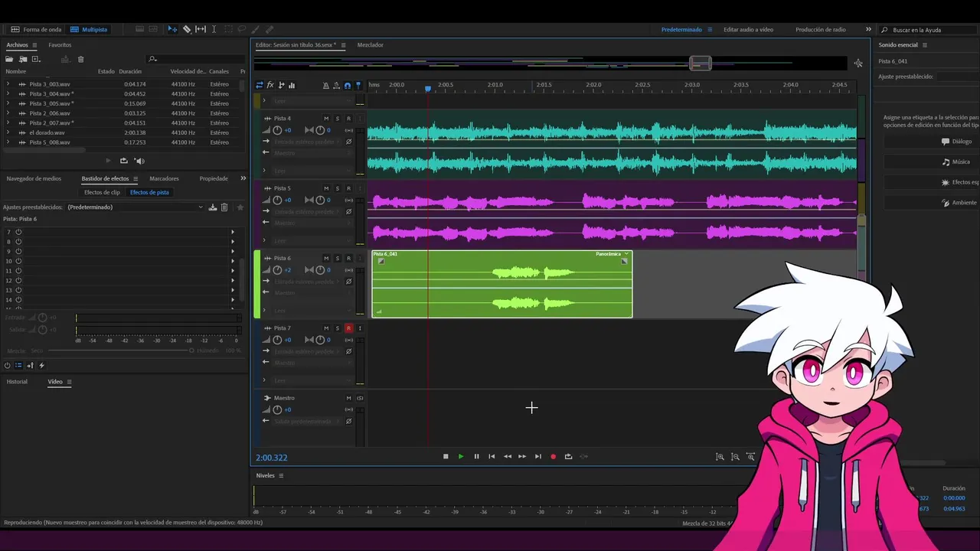
Task: Click Pista 7 volume knob
Action: (277, 340)
